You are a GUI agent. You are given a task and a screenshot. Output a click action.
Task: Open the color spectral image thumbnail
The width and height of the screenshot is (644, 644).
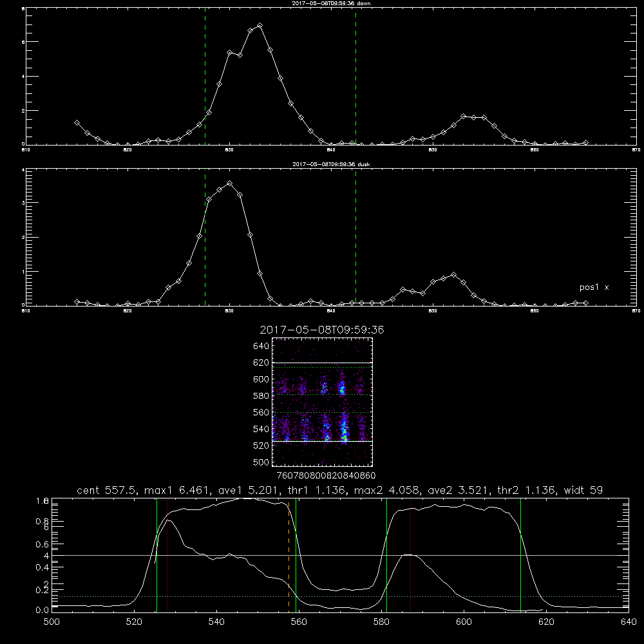click(323, 402)
